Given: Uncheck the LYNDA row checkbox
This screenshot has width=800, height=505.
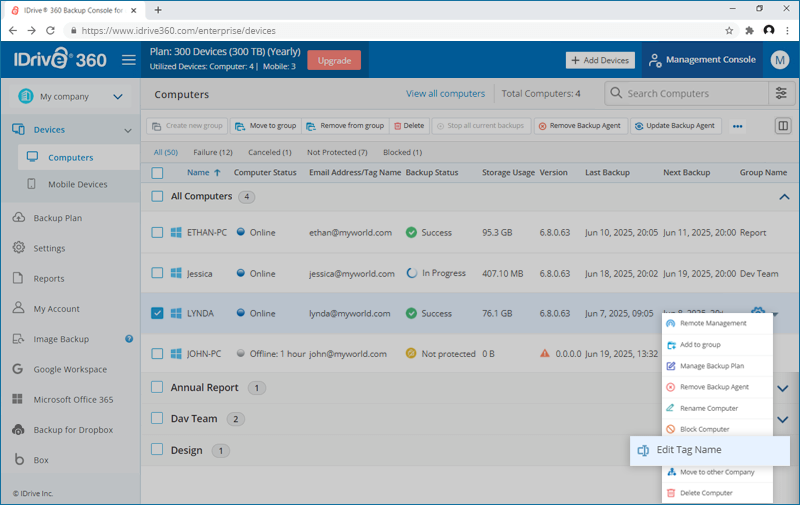Looking at the screenshot, I should 157,313.
